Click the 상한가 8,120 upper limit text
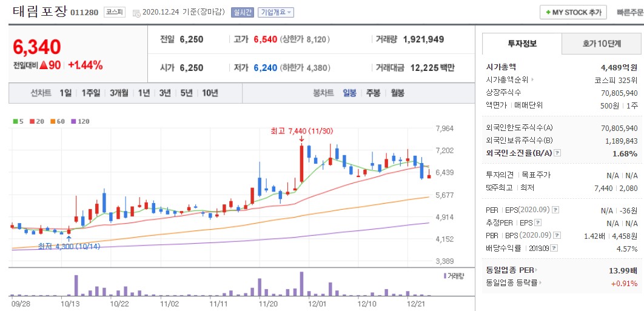 [305, 39]
